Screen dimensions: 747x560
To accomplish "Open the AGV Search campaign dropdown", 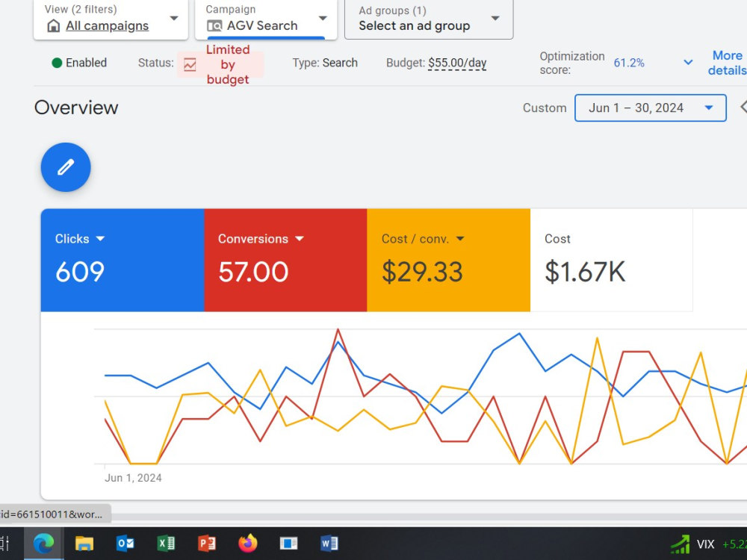I will [323, 19].
